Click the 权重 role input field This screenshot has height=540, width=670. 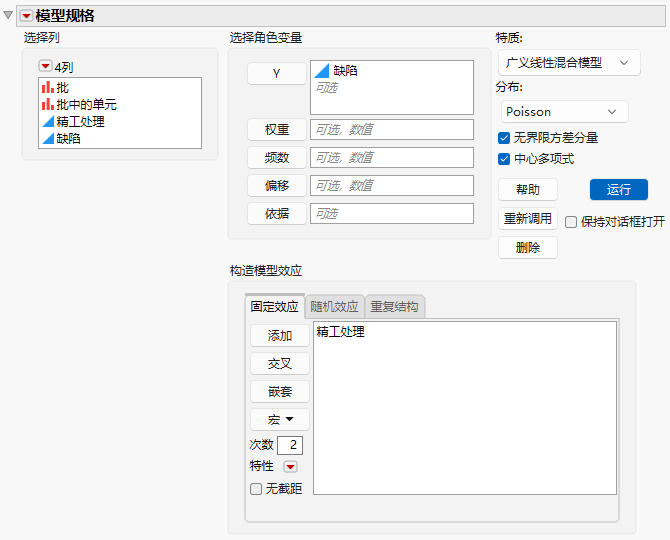coord(392,129)
